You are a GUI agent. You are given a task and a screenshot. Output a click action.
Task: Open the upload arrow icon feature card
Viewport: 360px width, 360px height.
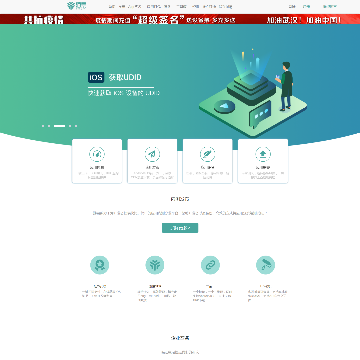(x=263, y=161)
